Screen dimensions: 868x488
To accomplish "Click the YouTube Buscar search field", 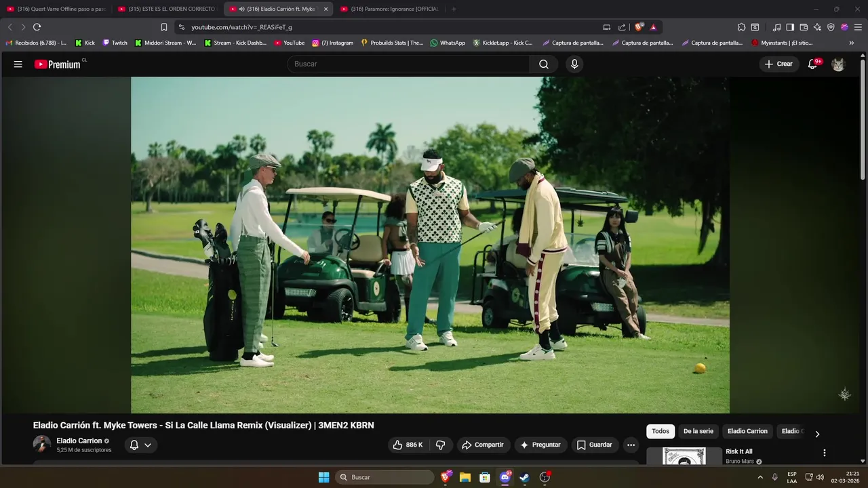I will coord(408,64).
